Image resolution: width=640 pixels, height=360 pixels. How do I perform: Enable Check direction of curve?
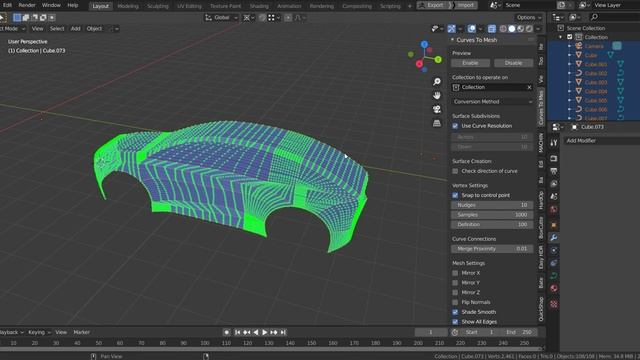[455, 171]
